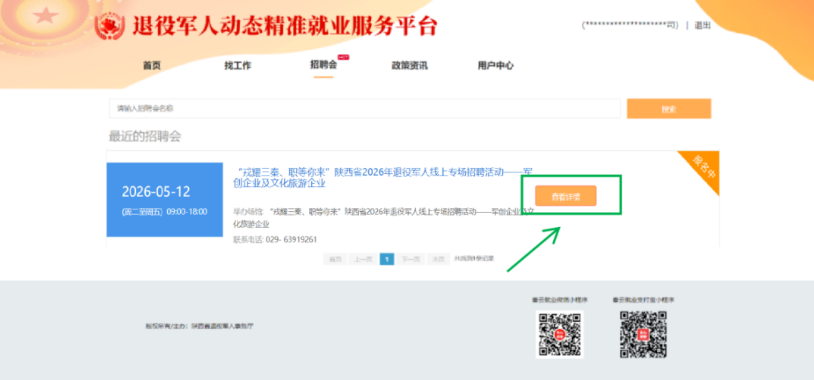Click the 举办场馆 venue description text
This screenshot has height=380, width=814.
pos(384,218)
